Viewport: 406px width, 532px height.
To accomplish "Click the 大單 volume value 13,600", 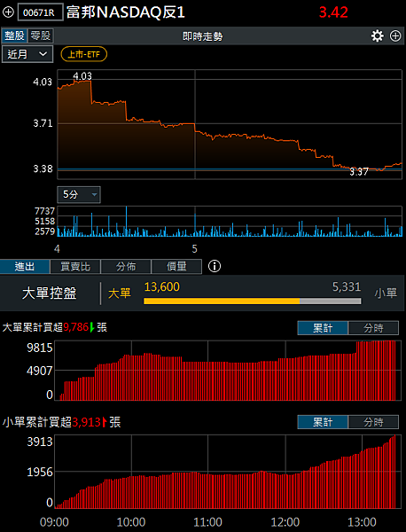I will click(x=162, y=287).
